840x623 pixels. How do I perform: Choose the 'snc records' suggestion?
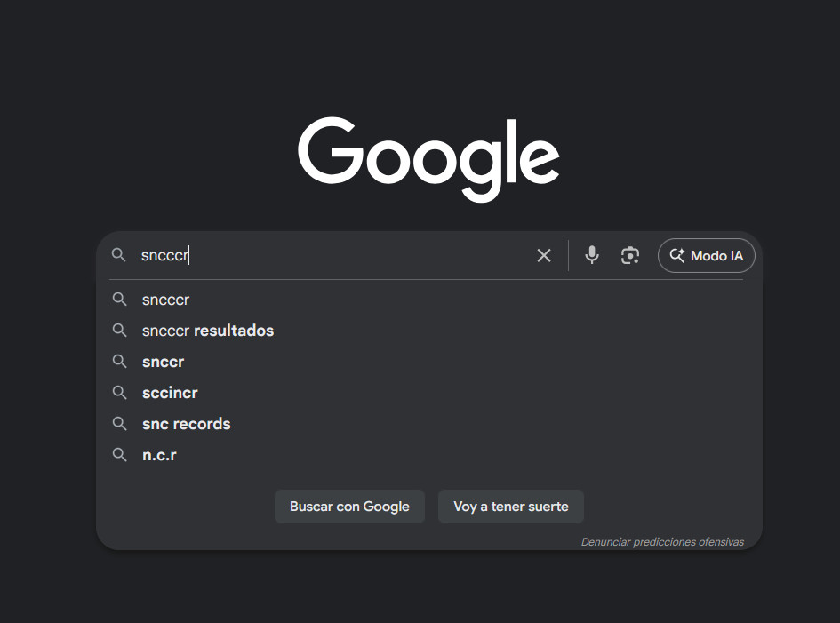(187, 424)
